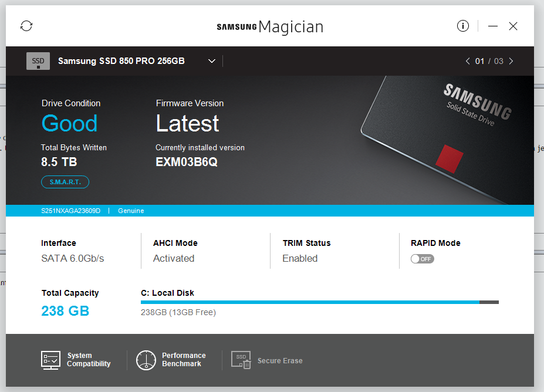Click the SATA 6.0Gb/s interface value
The image size is (544, 392).
click(x=73, y=258)
